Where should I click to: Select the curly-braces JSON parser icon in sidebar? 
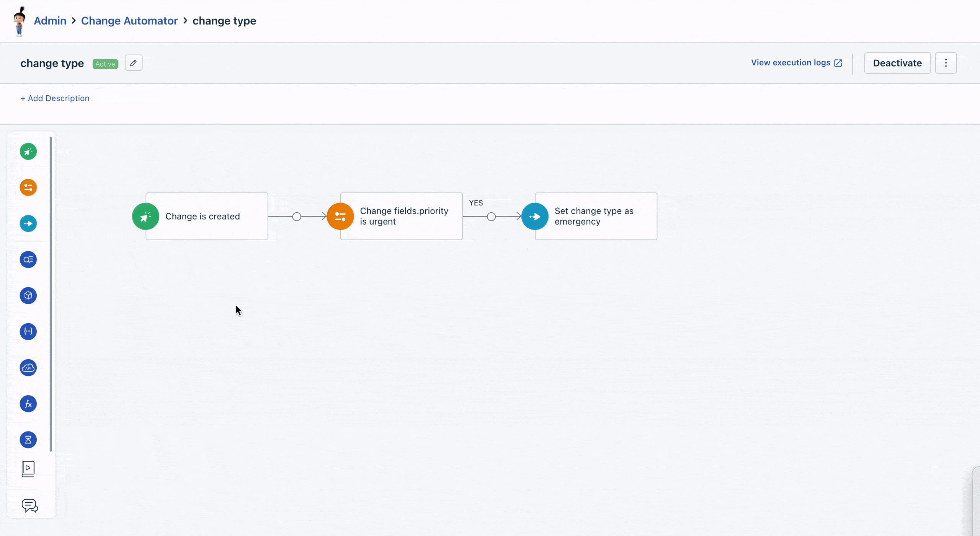(28, 332)
